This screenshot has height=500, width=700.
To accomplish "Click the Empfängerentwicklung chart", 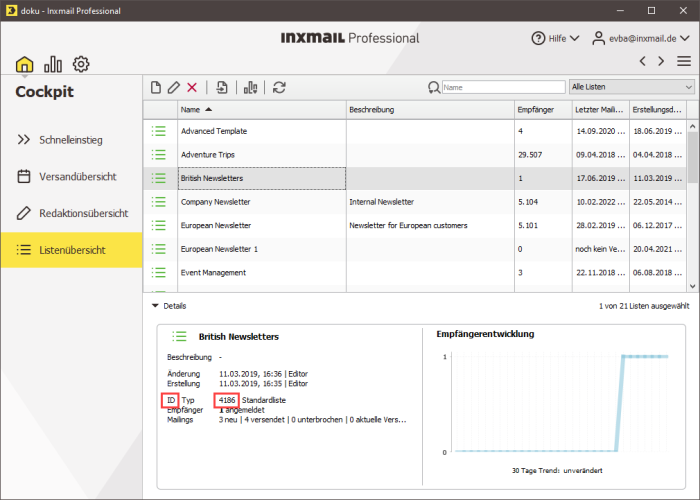I will coord(556,404).
